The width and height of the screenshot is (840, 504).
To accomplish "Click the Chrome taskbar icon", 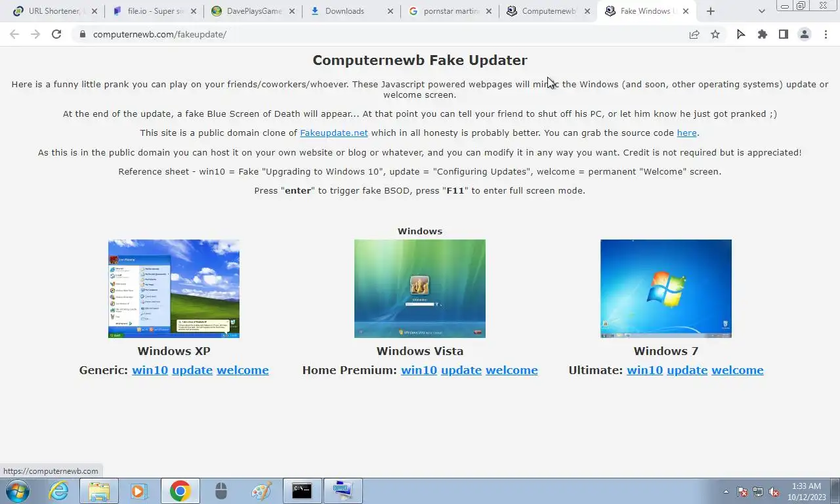I will pos(180,491).
